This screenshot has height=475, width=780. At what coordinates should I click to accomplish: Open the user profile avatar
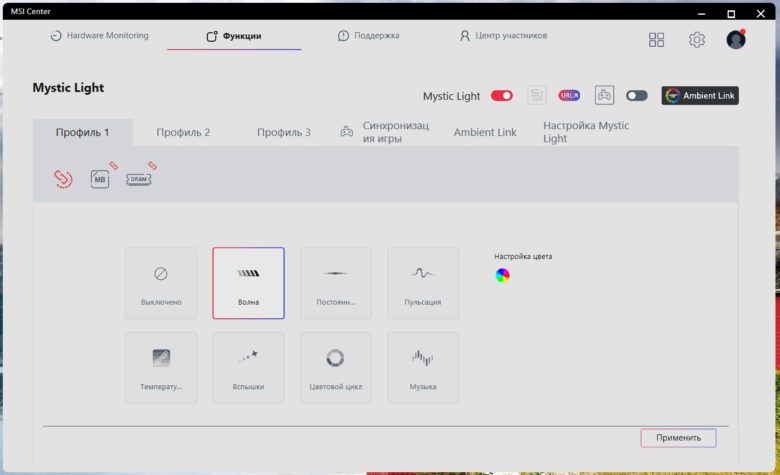coord(736,39)
